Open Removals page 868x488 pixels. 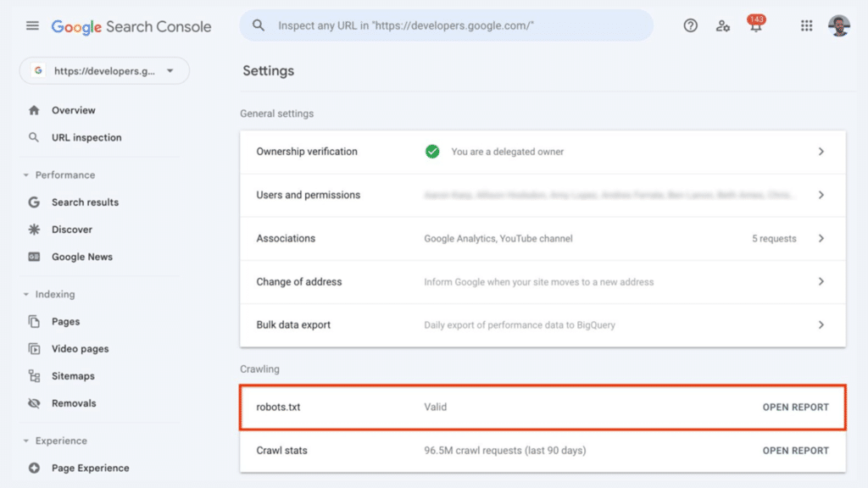74,402
